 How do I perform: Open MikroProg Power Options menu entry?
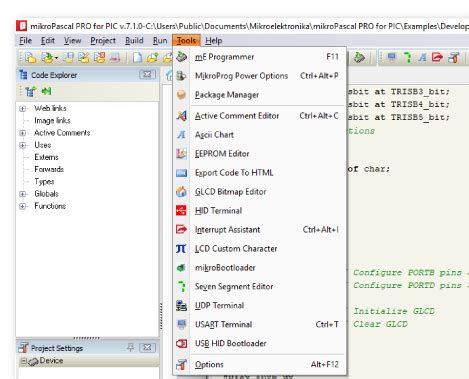tap(259, 76)
